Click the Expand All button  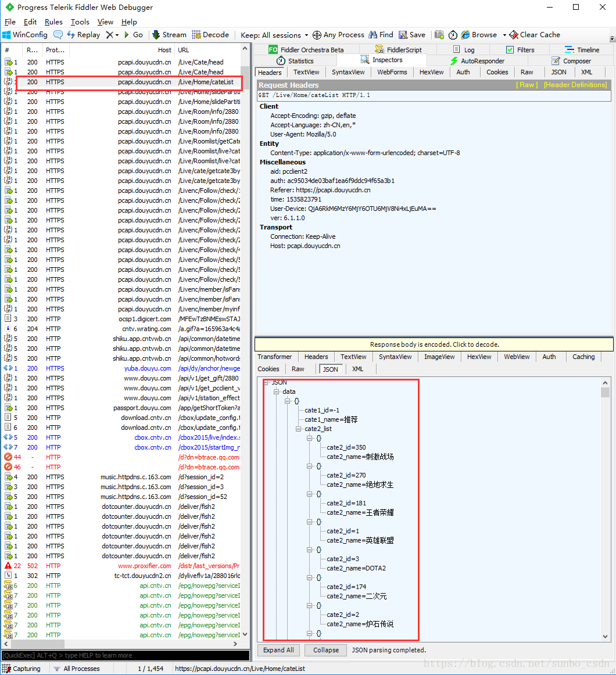278,650
